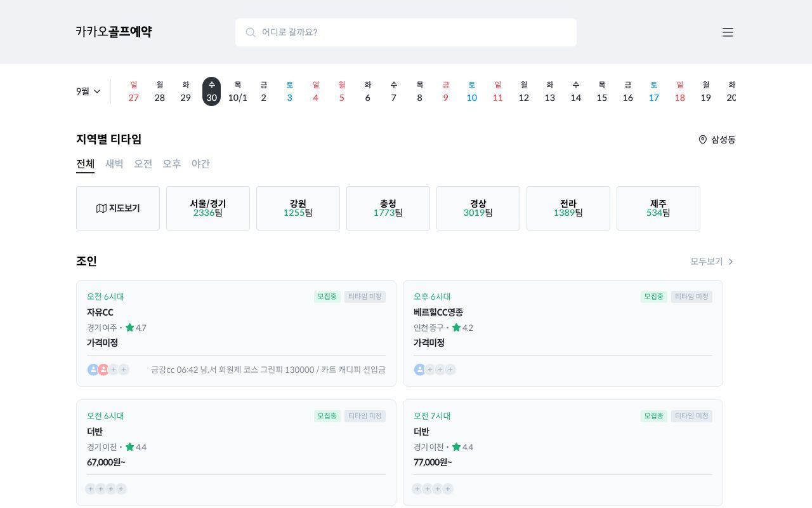Open the 강원 region button

coord(298,208)
